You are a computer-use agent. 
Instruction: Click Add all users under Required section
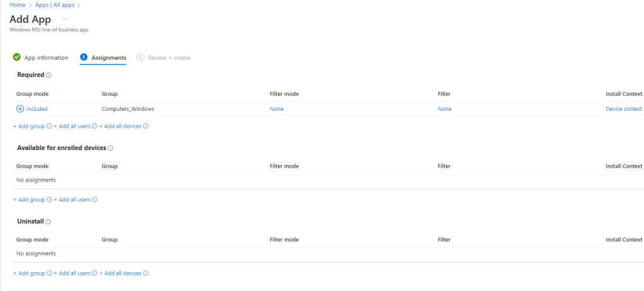pyautogui.click(x=72, y=126)
